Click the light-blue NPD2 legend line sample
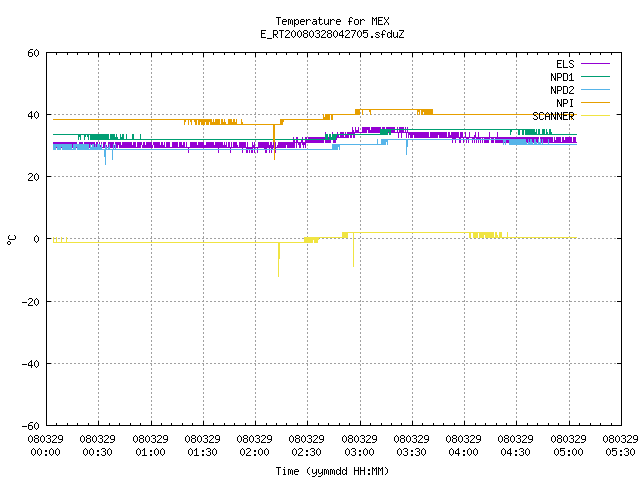The width and height of the screenshot is (640, 480). 596,89
